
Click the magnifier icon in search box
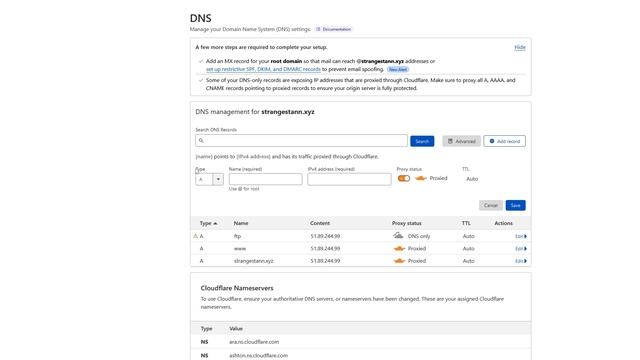201,140
